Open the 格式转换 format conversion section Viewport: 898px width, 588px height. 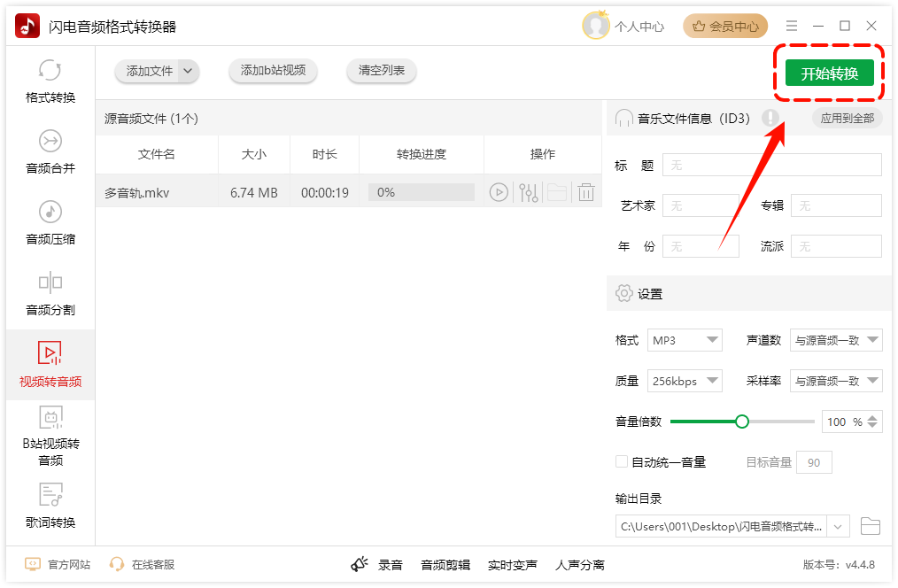point(50,81)
